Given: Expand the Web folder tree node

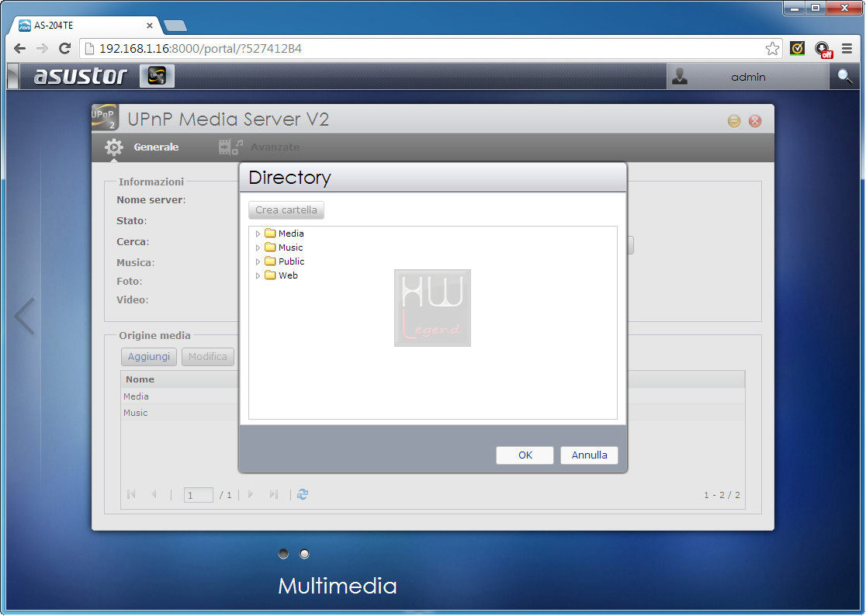Looking at the screenshot, I should point(258,275).
